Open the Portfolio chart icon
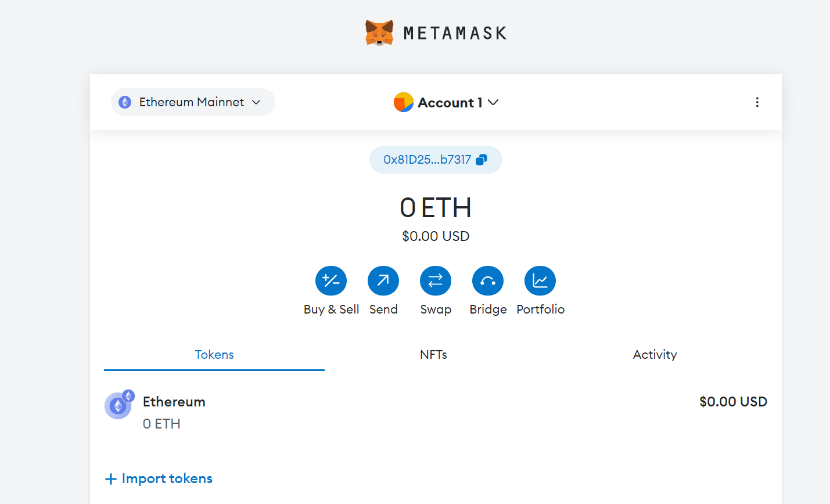 [x=540, y=281]
